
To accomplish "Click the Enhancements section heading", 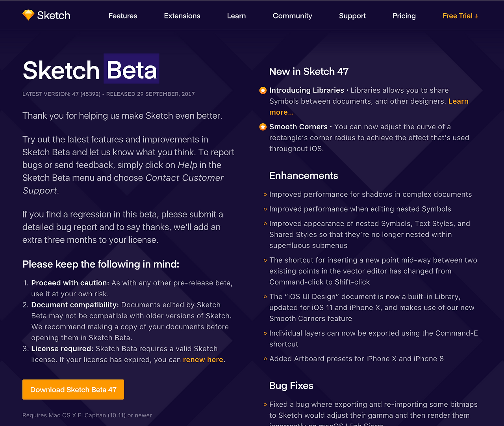I will (x=303, y=176).
